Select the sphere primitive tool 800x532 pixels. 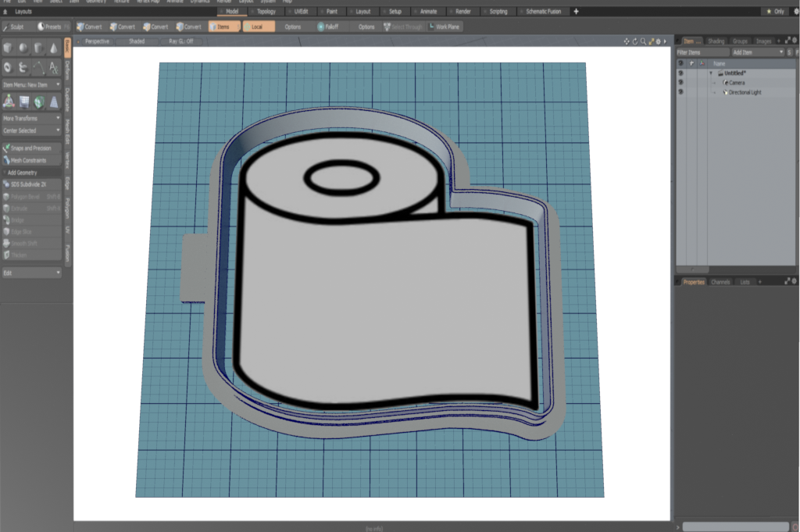click(x=23, y=48)
